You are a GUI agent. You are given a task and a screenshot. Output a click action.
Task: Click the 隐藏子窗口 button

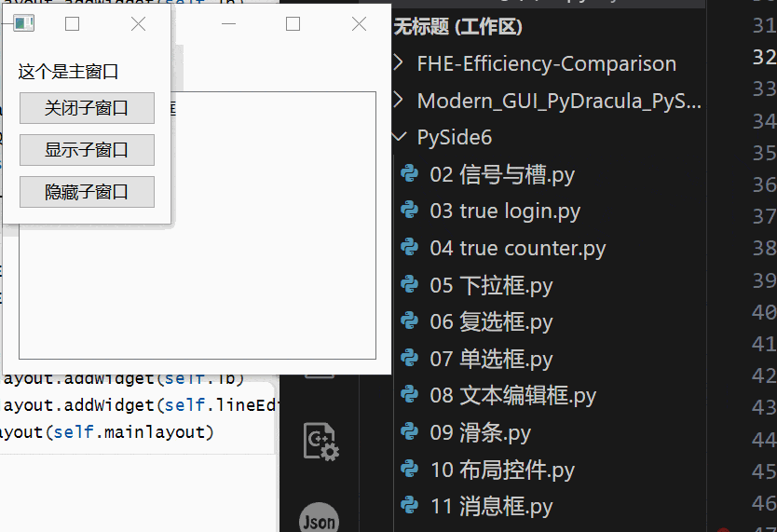(x=87, y=192)
